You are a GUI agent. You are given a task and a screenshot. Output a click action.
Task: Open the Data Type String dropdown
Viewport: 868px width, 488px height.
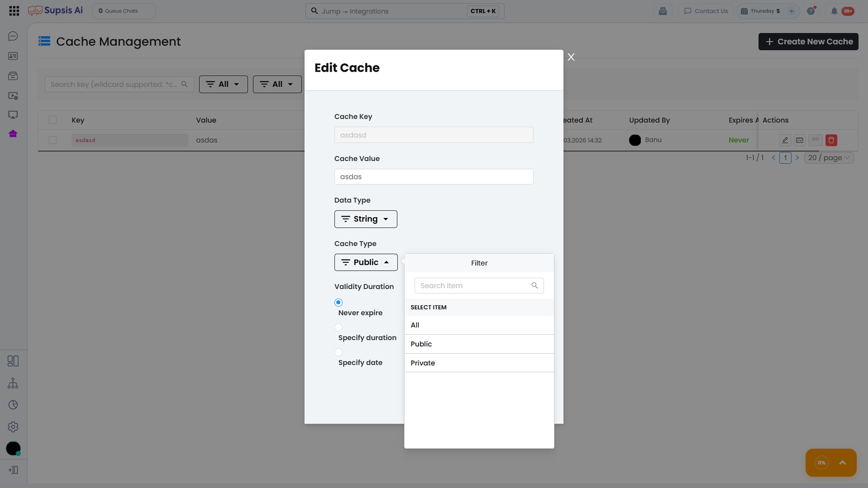366,219
